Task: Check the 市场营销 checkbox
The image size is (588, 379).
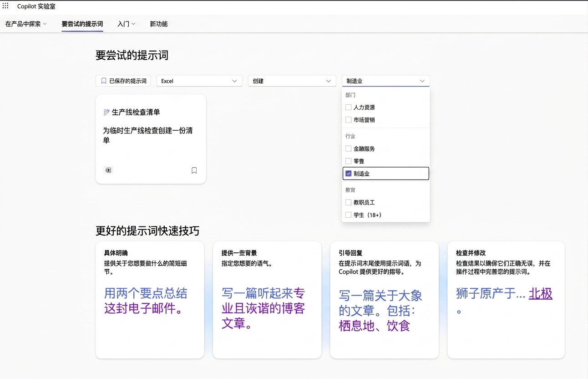Action: tap(348, 120)
